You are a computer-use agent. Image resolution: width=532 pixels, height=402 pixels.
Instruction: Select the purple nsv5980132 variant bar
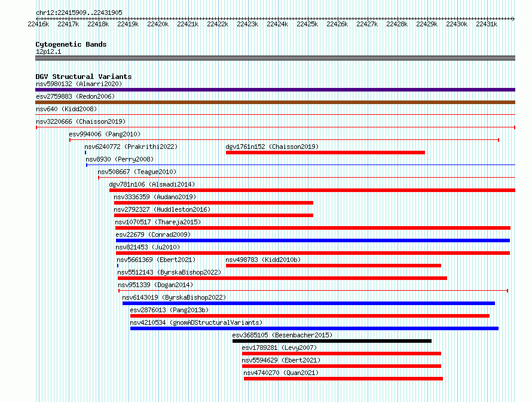point(275,90)
